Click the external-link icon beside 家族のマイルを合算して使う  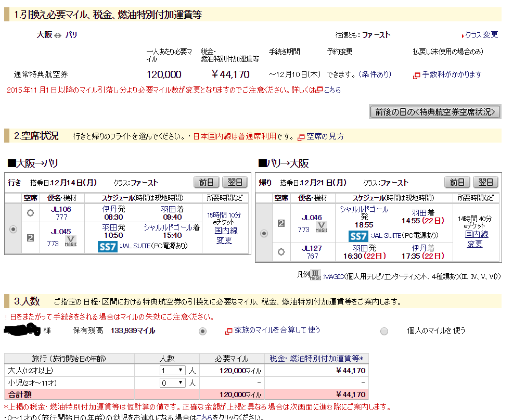point(229,332)
